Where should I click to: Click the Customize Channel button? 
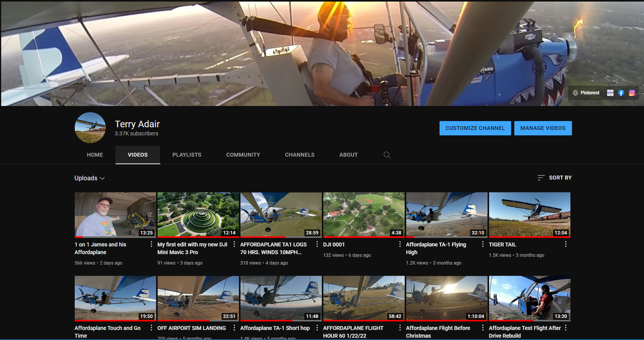pyautogui.click(x=475, y=128)
